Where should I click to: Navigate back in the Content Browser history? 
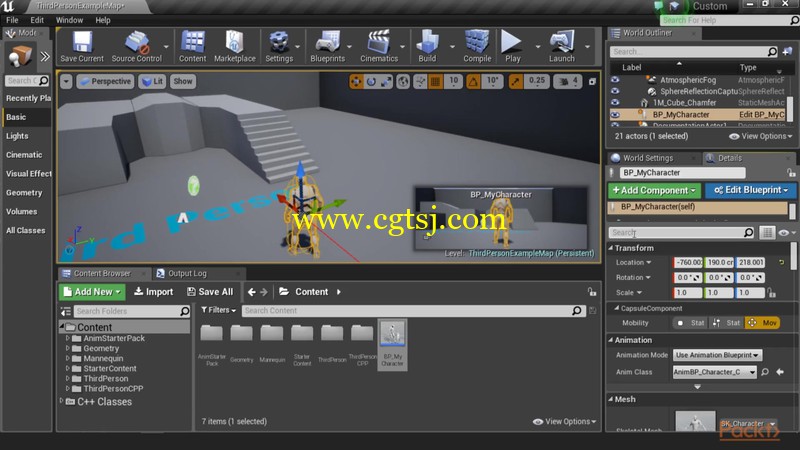pyautogui.click(x=252, y=292)
